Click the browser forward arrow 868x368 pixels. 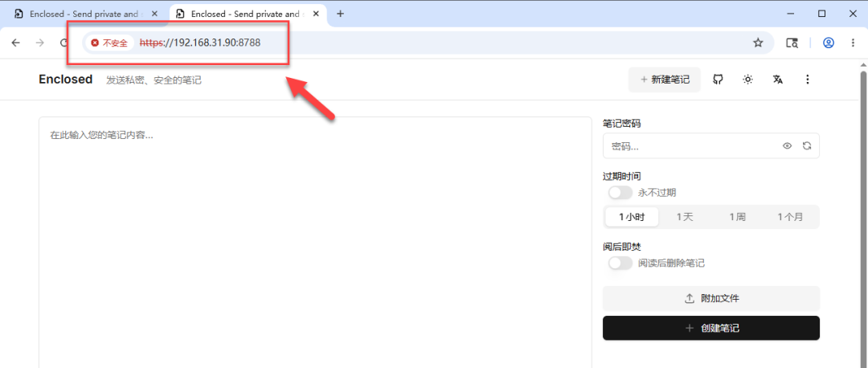39,43
